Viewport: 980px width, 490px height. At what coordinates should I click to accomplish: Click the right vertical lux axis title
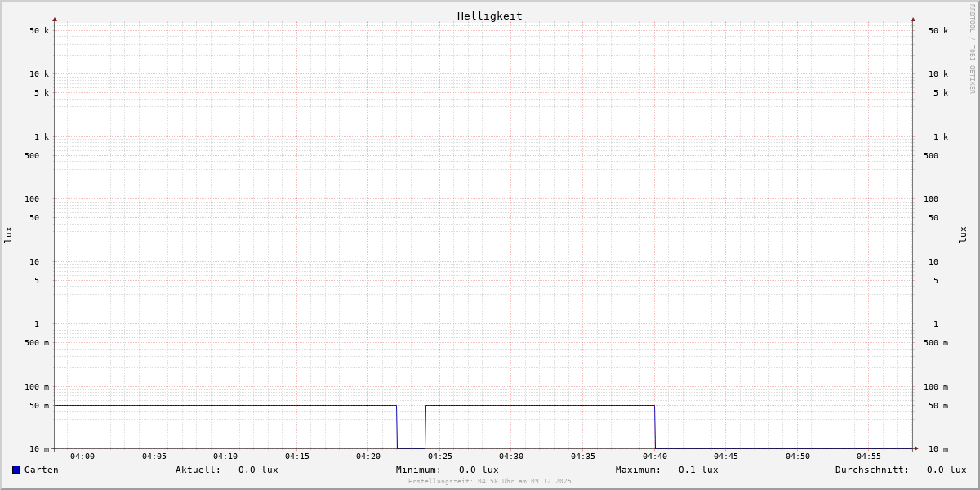[x=963, y=234]
